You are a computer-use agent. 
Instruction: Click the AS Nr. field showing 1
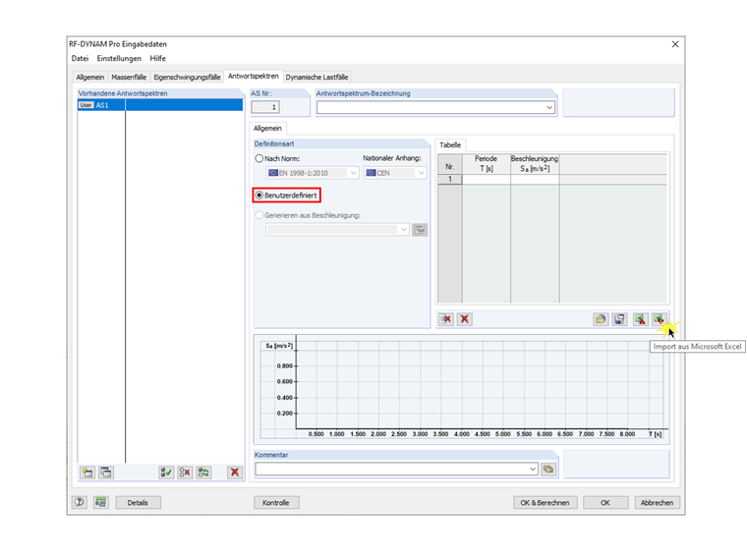(265, 107)
